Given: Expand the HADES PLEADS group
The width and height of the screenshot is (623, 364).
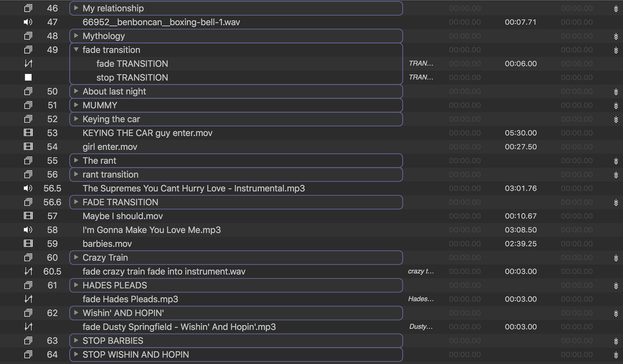Looking at the screenshot, I should click(76, 285).
